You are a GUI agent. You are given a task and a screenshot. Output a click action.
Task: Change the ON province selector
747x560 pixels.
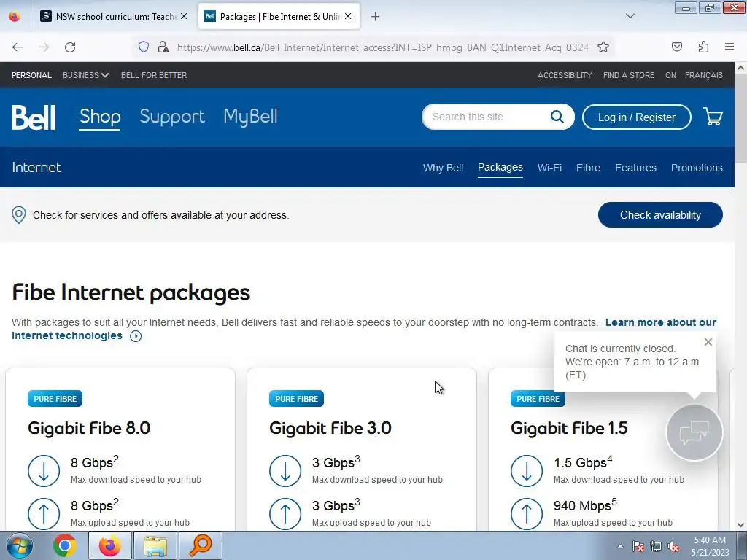[671, 75]
